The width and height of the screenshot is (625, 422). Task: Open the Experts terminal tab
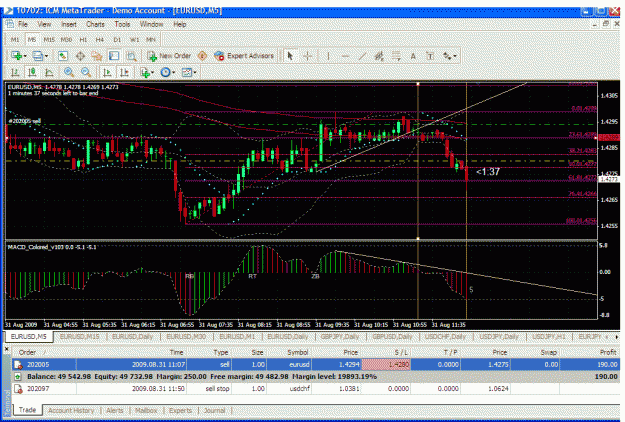click(180, 410)
